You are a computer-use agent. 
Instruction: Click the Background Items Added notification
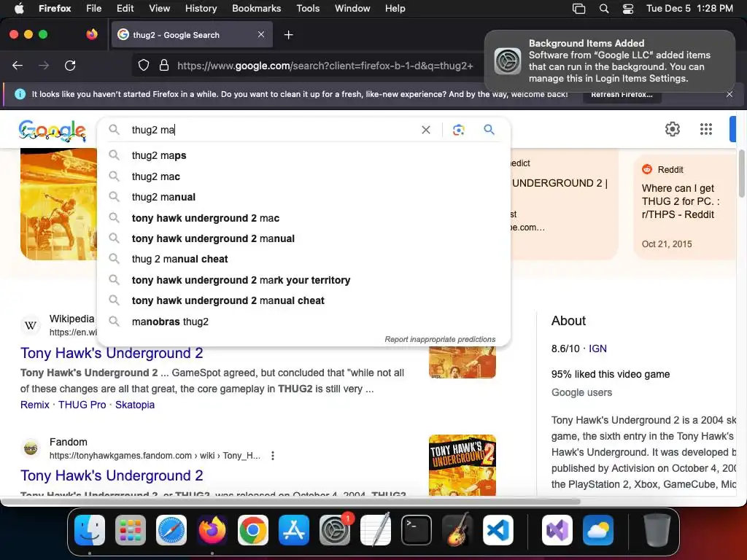[x=609, y=61]
